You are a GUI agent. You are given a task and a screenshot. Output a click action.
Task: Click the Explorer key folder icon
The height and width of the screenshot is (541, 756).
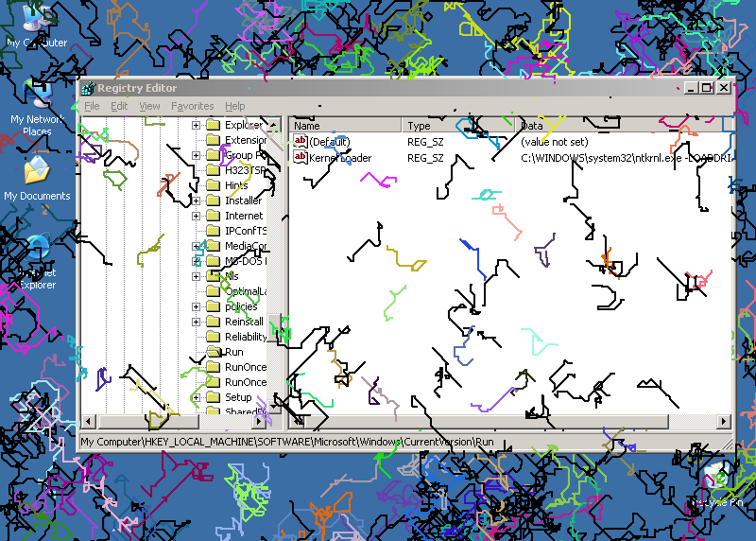click(214, 125)
